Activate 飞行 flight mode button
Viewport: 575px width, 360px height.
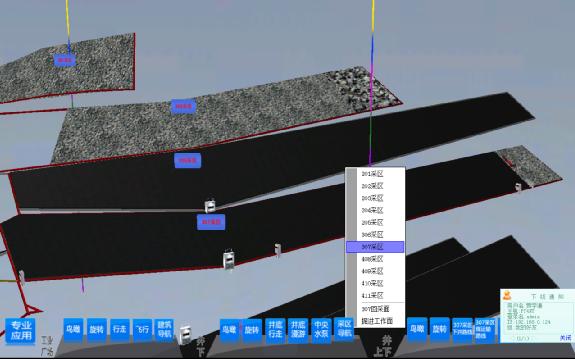pyautogui.click(x=142, y=330)
